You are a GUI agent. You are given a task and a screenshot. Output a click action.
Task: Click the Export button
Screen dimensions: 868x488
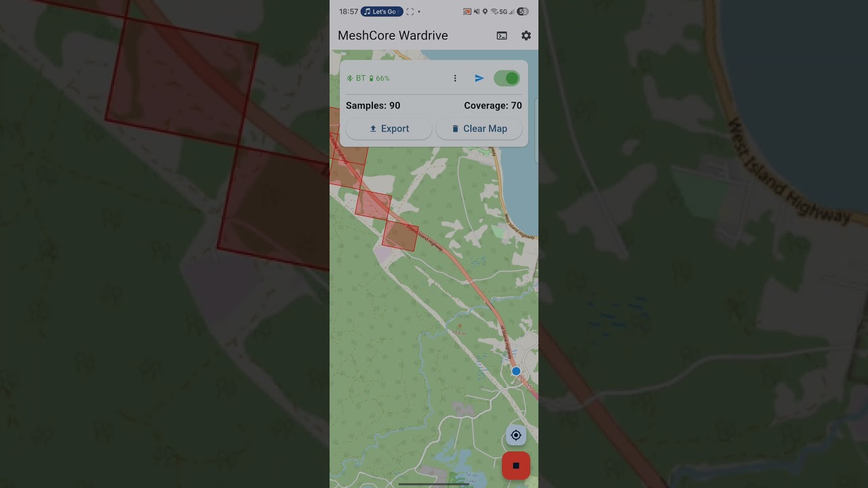[389, 129]
